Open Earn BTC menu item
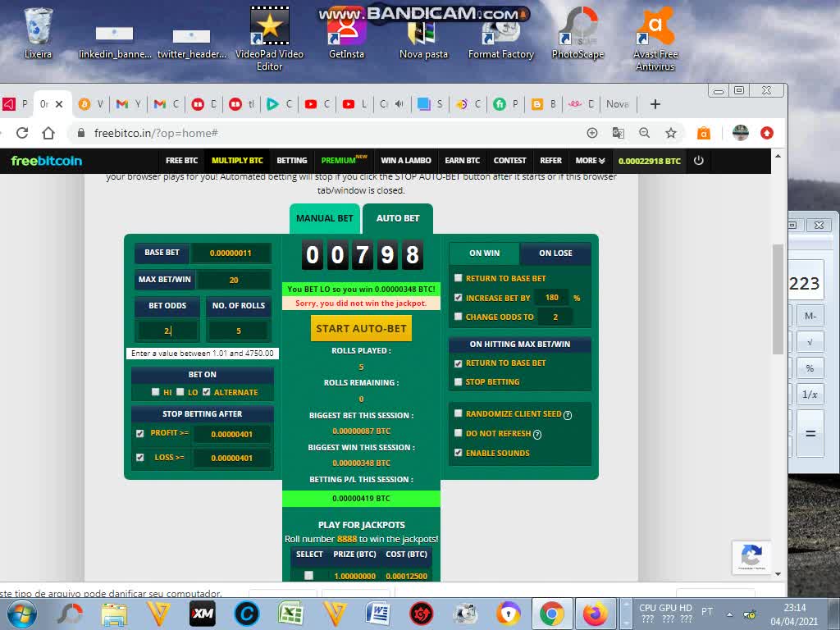840x630 pixels. tap(463, 160)
